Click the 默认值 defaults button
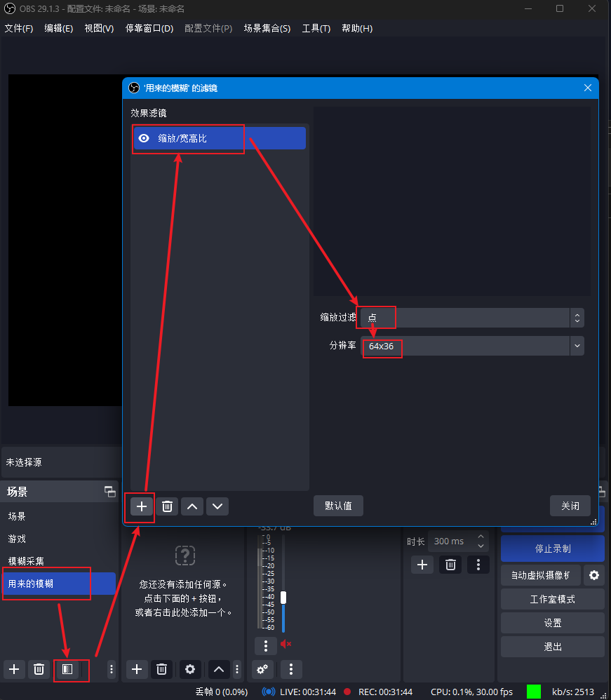Image resolution: width=611 pixels, height=700 pixels. 338,506
